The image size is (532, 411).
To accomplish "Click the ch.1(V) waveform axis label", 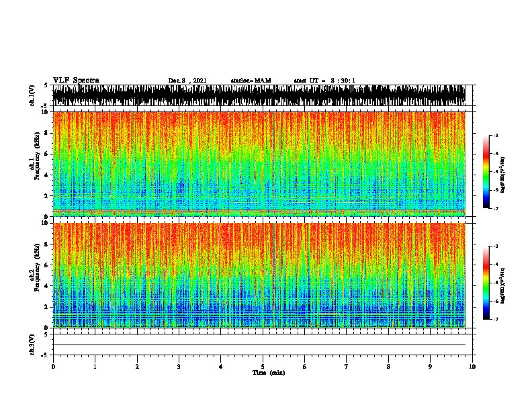I will [x=32, y=95].
